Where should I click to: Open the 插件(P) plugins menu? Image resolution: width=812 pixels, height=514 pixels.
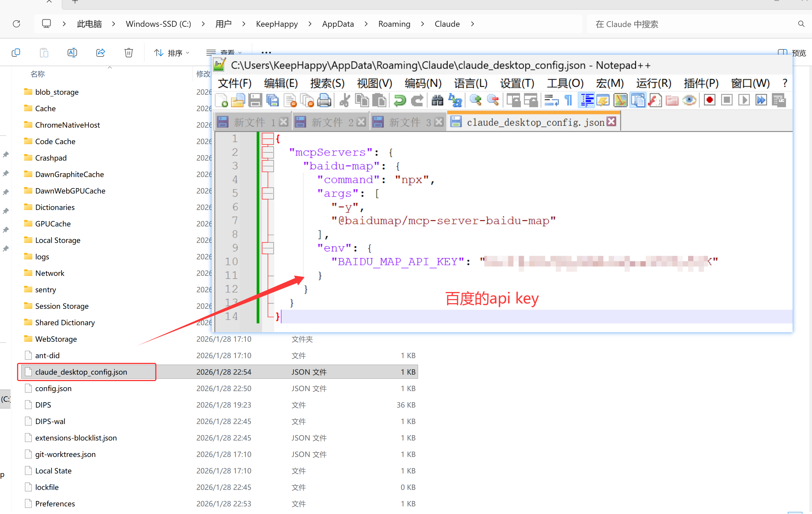coord(701,83)
